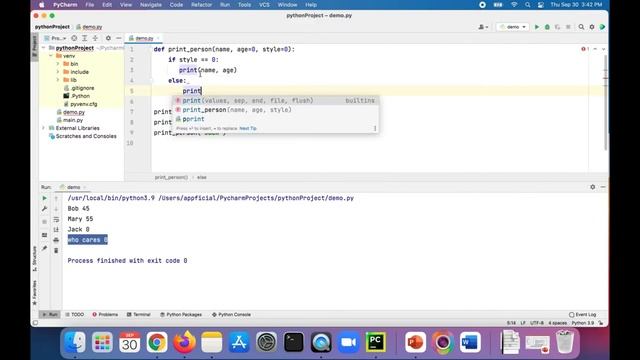The image size is (640, 360).
Task: Pin the Run tab with pin icon
Action: point(44,248)
